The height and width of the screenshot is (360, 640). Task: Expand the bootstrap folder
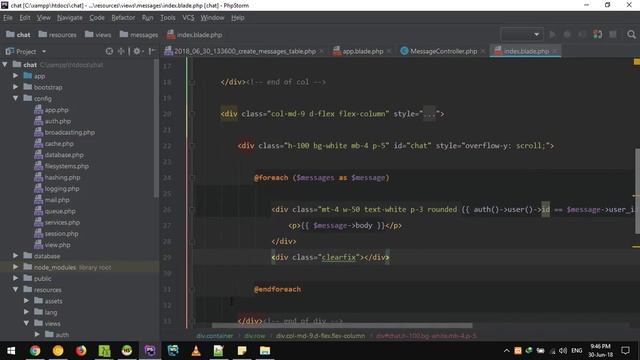click(16, 87)
